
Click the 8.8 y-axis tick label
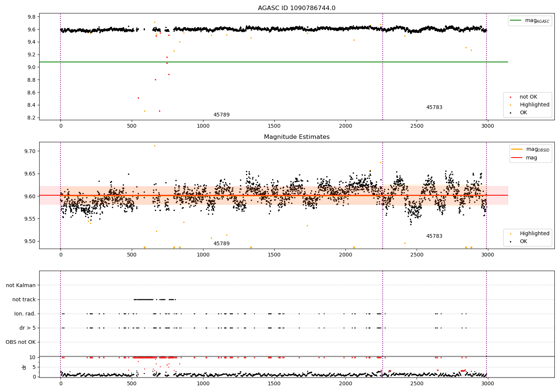click(x=32, y=80)
